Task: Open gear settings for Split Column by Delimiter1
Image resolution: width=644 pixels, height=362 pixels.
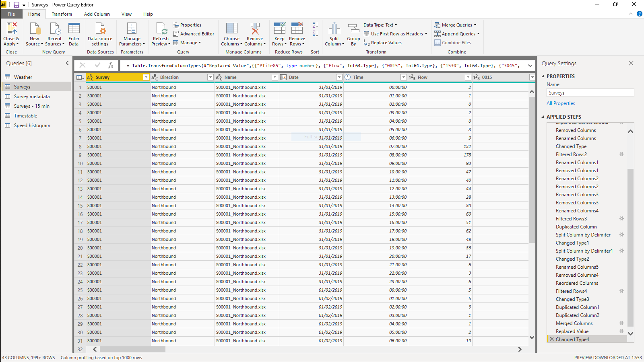Action: [x=621, y=251]
